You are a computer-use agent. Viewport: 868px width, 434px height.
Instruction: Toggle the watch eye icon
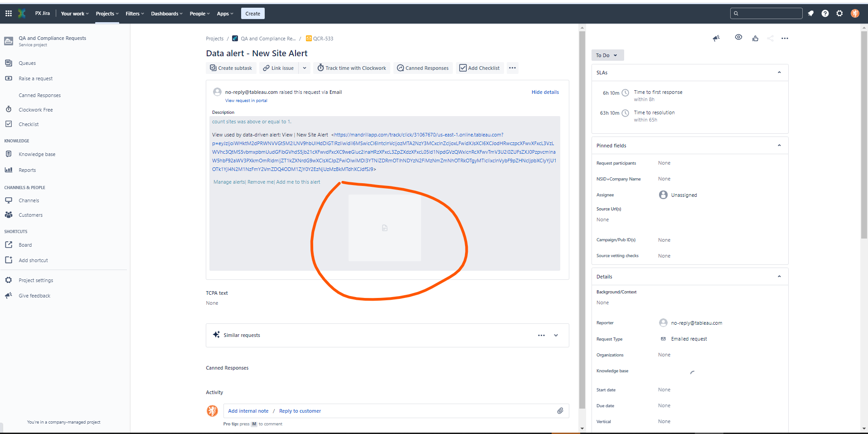click(x=738, y=37)
